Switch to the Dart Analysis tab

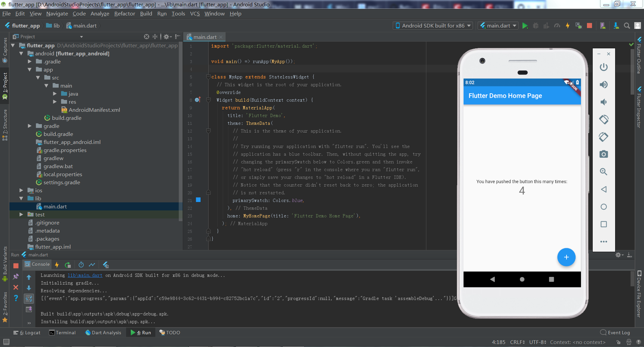pyautogui.click(x=103, y=333)
